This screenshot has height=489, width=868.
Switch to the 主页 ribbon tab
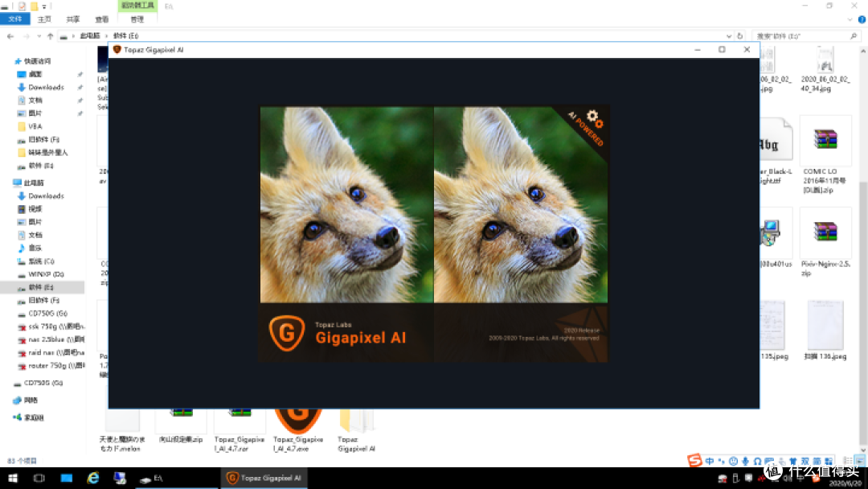(x=44, y=18)
